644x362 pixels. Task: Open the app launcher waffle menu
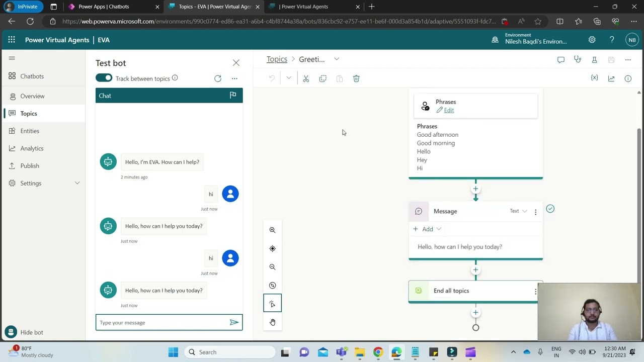(x=12, y=40)
